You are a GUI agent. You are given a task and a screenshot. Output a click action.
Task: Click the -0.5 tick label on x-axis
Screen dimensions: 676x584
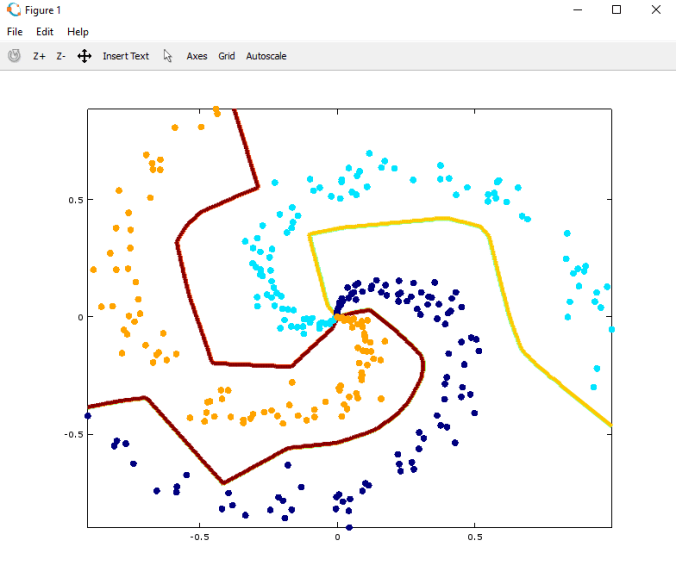click(x=199, y=537)
